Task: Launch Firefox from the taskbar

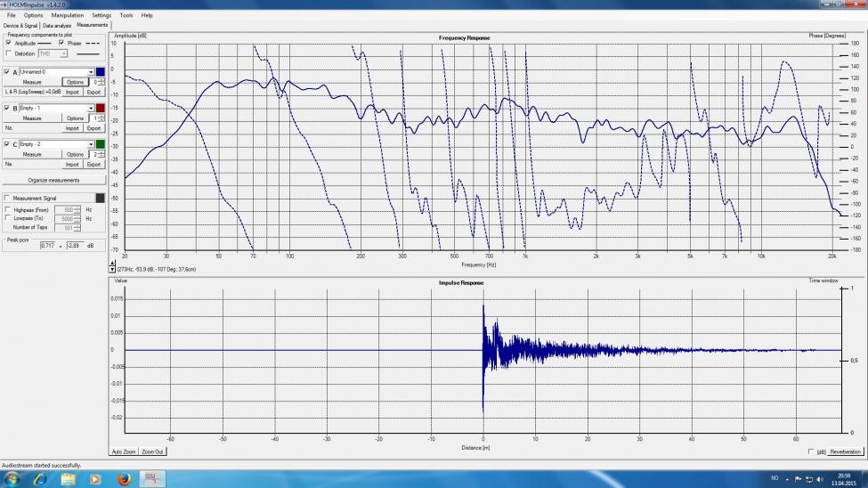Action: (x=124, y=479)
